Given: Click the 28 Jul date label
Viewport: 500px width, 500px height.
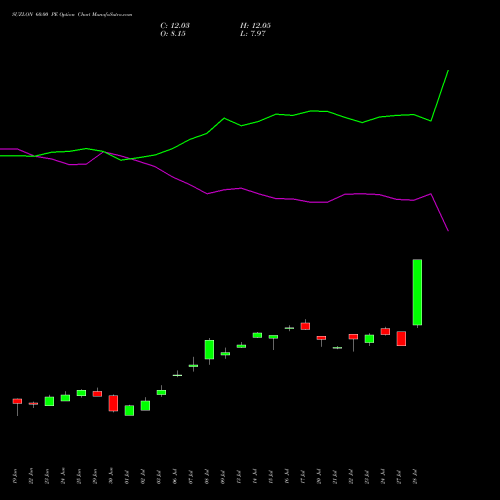Looking at the screenshot, I should tap(415, 477).
